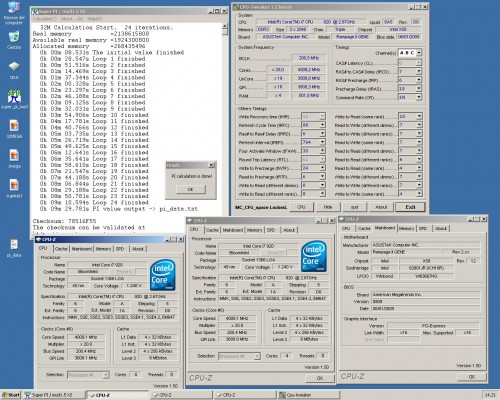Viewport: 500px width, 400px height.
Task: Open the About menu in Super PI
Action: click(66, 19)
